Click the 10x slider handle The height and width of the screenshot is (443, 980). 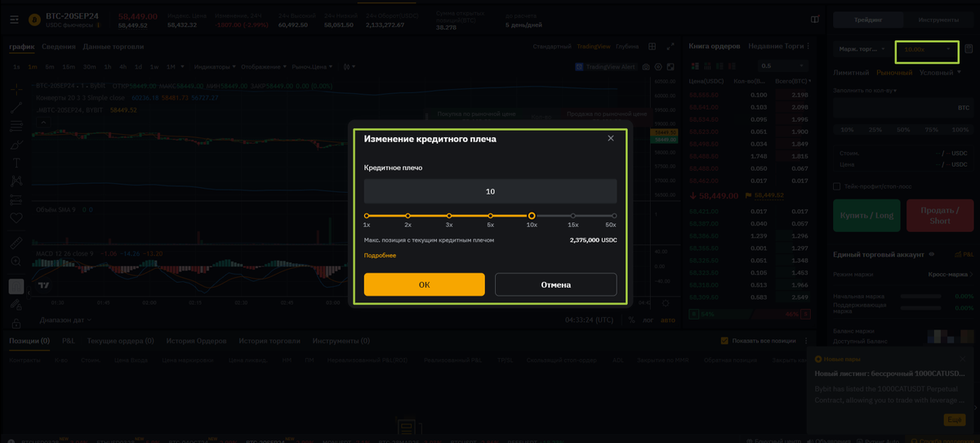pos(532,216)
